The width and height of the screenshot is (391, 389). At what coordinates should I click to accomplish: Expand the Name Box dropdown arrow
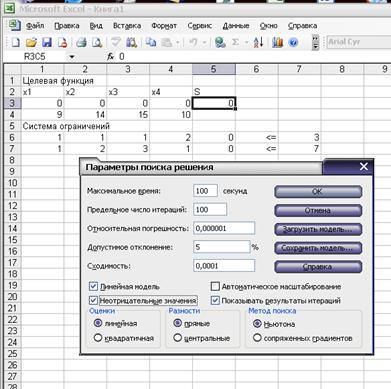pos(72,57)
